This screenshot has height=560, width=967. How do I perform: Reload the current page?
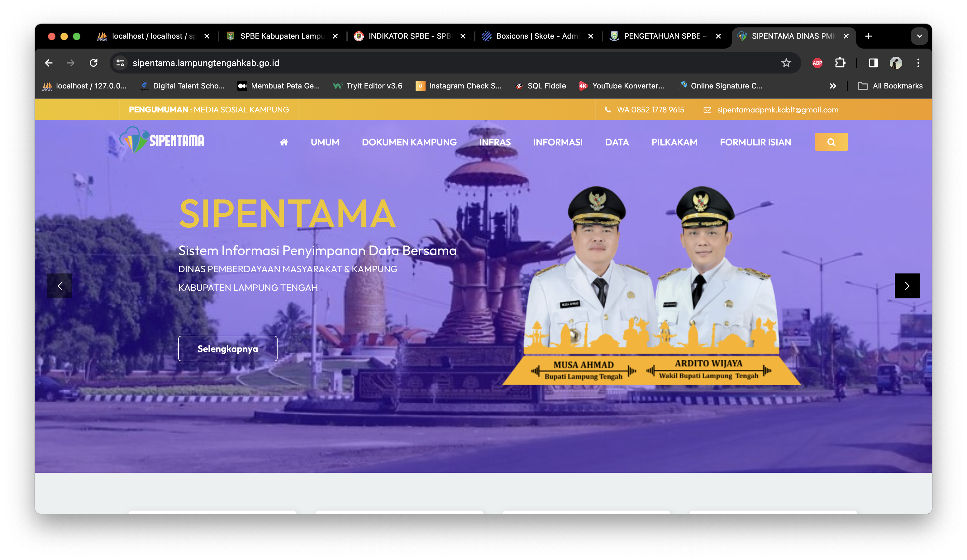coord(93,63)
